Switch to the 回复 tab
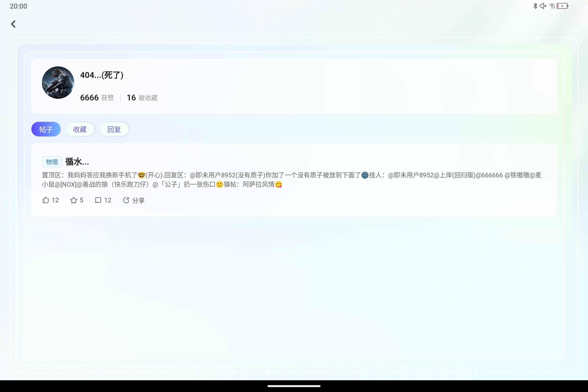The image size is (588, 392). click(114, 129)
